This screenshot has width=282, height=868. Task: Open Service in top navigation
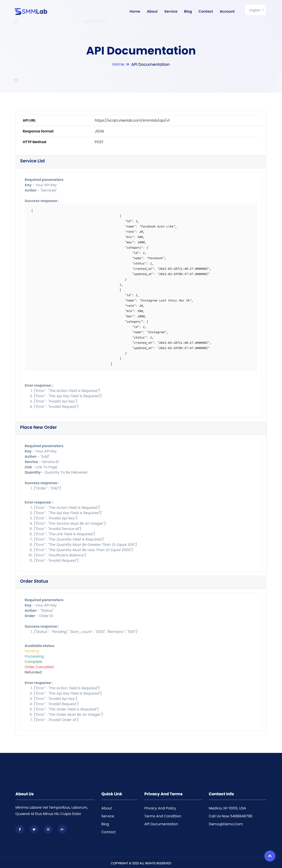[171, 11]
